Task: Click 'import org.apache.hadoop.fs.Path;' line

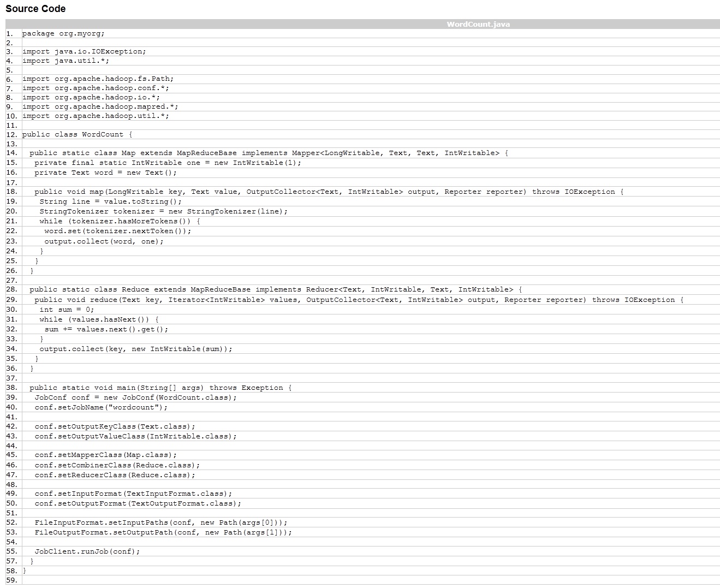Action: (x=98, y=79)
